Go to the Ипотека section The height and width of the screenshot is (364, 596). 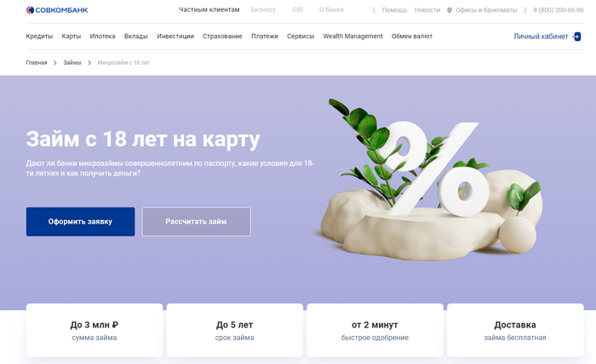tap(102, 37)
